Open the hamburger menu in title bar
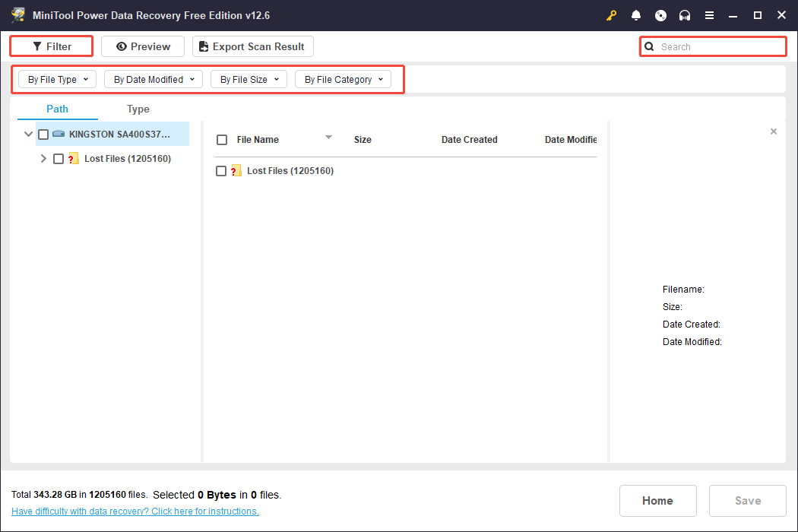 709,15
